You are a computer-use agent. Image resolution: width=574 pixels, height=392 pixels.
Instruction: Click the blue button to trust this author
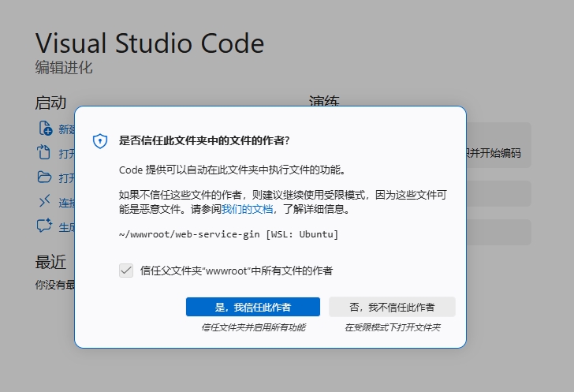pos(253,307)
